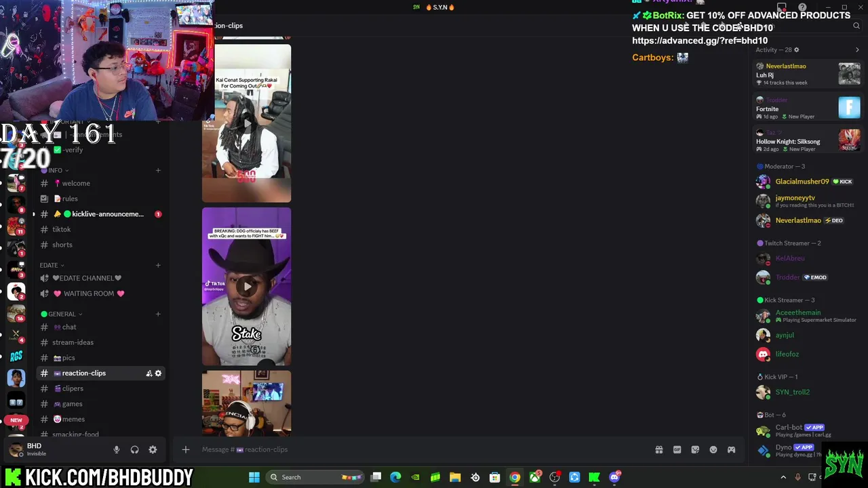Screen dimensions: 868x488
Task: Mute the microphone in user panel
Action: coord(116,449)
